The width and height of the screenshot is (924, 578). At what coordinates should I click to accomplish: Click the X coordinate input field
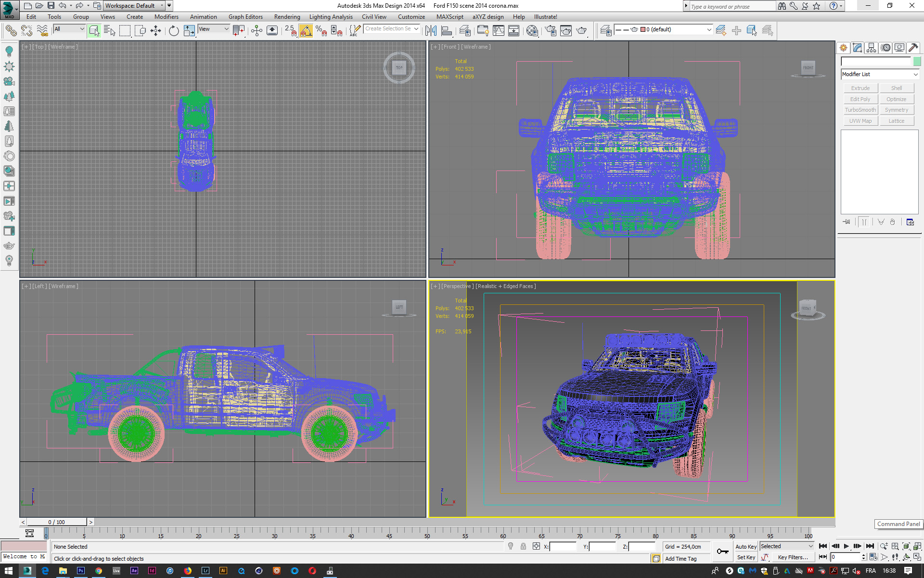[x=563, y=547]
